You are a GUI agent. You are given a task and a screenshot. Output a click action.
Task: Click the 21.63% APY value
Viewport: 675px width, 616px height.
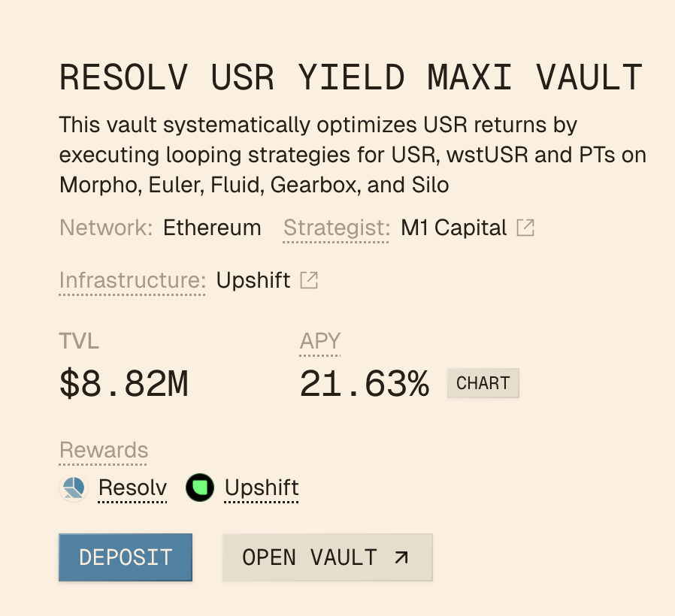[x=364, y=385]
